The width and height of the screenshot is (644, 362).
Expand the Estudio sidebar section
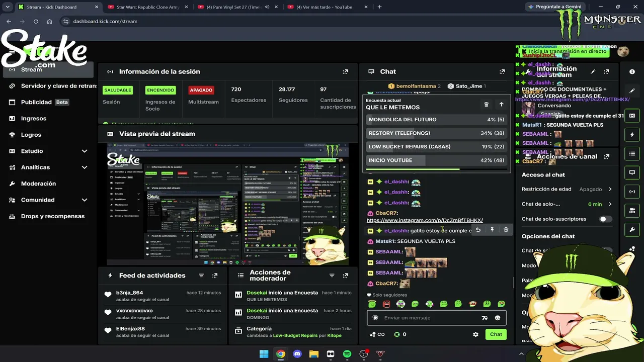[85, 151]
